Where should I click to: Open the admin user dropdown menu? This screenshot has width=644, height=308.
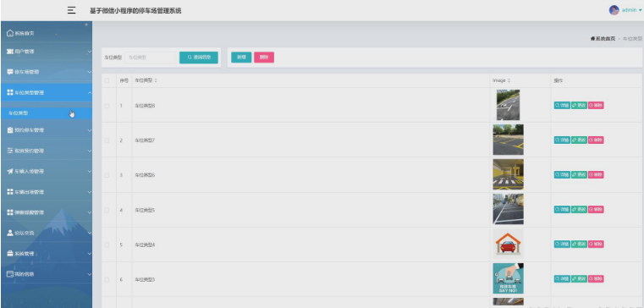click(x=631, y=10)
